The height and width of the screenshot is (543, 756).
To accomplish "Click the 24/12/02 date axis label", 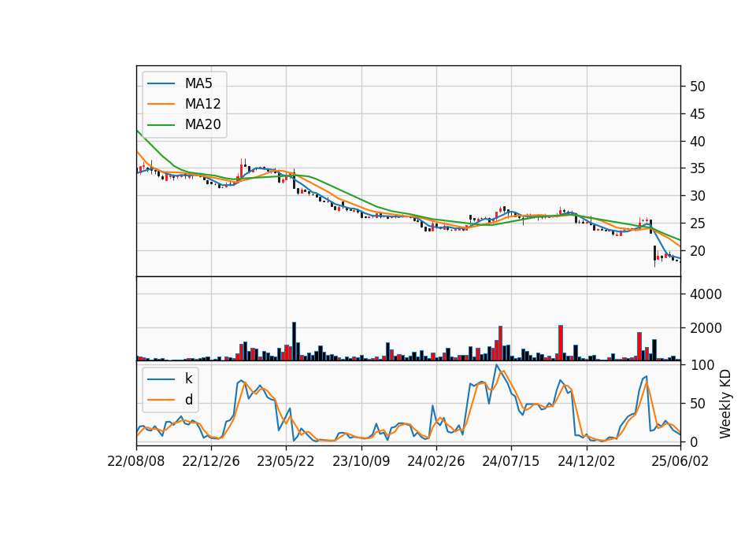I will point(587,461).
